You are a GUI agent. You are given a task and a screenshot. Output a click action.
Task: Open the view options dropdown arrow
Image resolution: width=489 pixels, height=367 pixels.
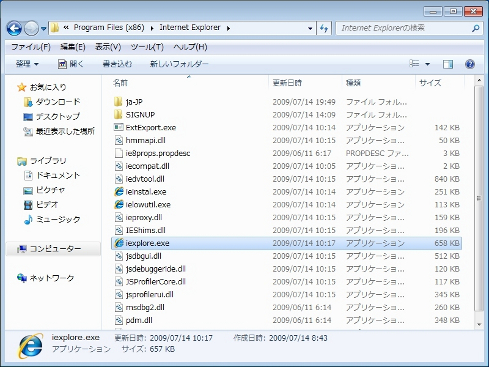[x=428, y=64]
